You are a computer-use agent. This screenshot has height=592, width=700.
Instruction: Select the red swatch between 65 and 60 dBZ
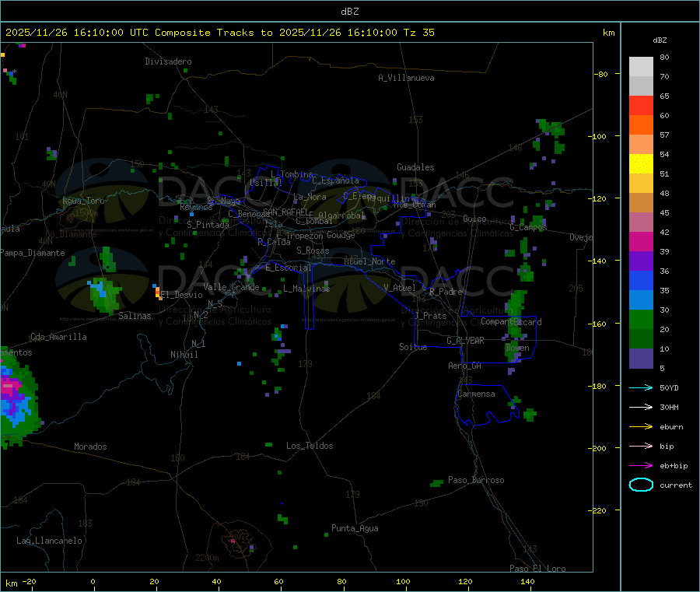pyautogui.click(x=641, y=105)
